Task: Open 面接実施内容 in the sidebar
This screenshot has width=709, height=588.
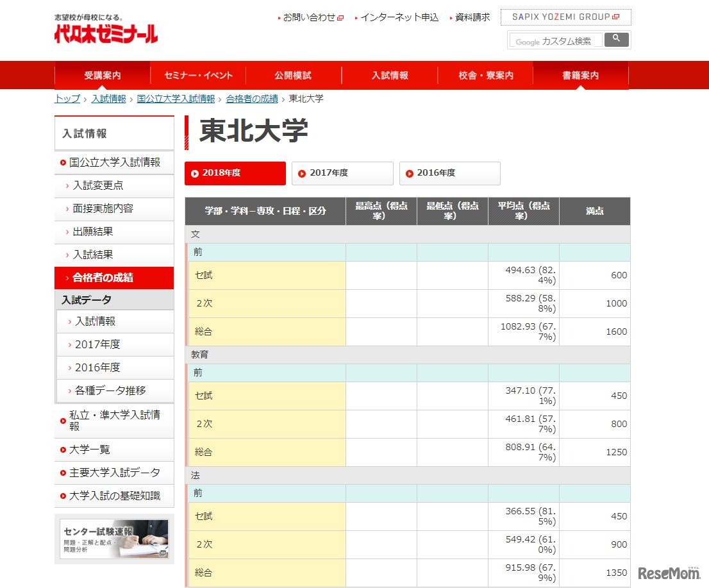Action: pyautogui.click(x=103, y=208)
